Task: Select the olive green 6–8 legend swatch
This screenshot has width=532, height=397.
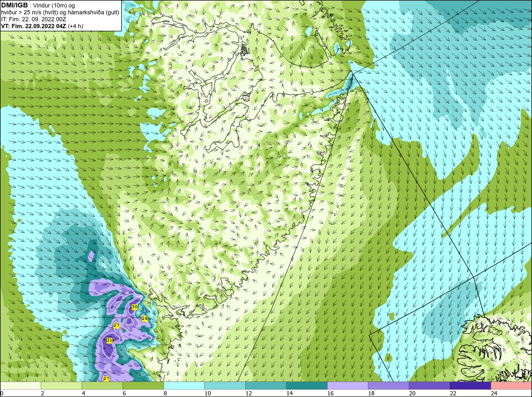Action: pyautogui.click(x=143, y=386)
